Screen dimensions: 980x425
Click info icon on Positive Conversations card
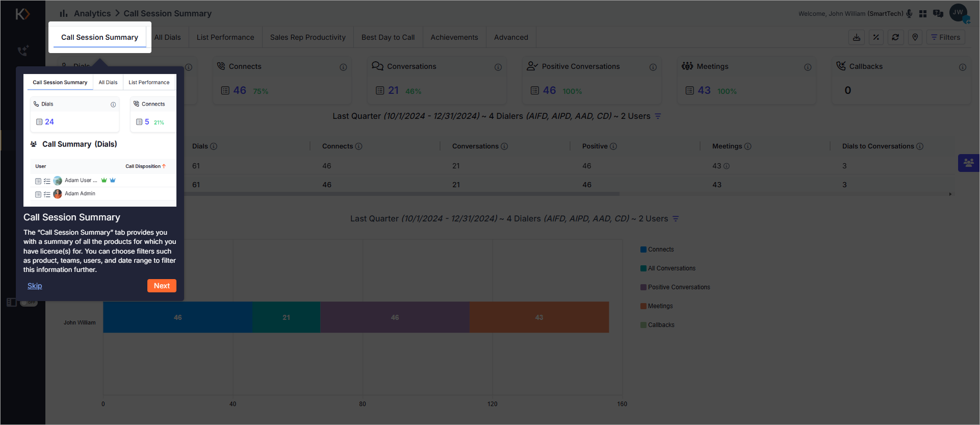[653, 67]
